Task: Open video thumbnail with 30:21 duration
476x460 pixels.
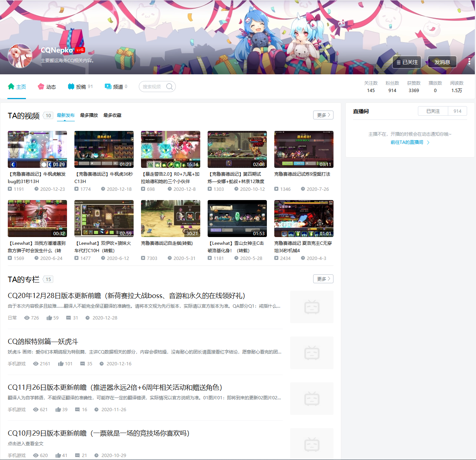Action: tap(171, 219)
